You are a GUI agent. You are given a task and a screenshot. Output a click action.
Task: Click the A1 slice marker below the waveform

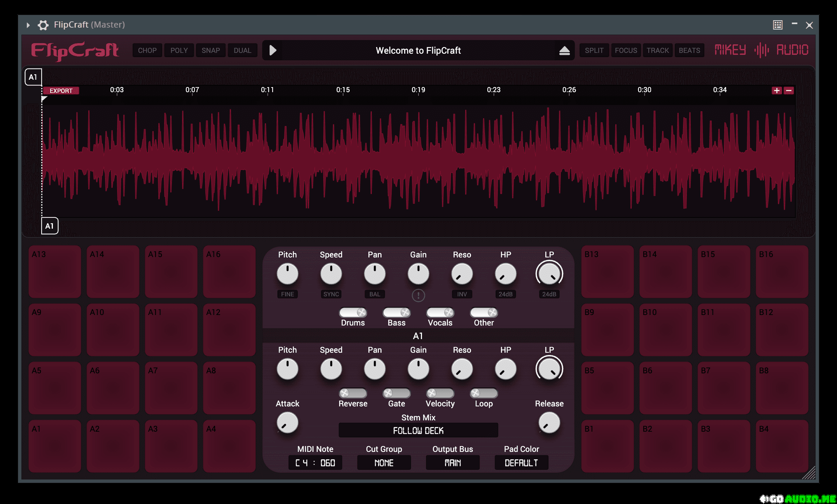point(49,226)
